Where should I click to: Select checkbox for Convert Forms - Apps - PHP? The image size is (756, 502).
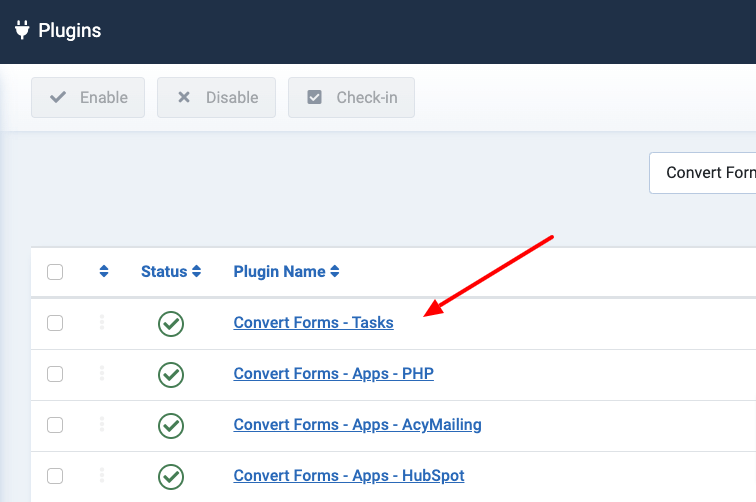[x=55, y=374]
